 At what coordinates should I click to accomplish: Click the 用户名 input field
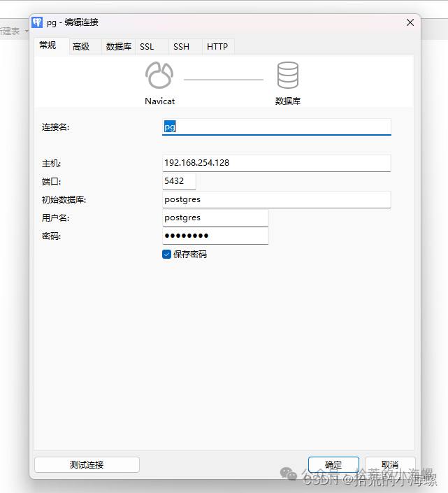click(x=215, y=218)
